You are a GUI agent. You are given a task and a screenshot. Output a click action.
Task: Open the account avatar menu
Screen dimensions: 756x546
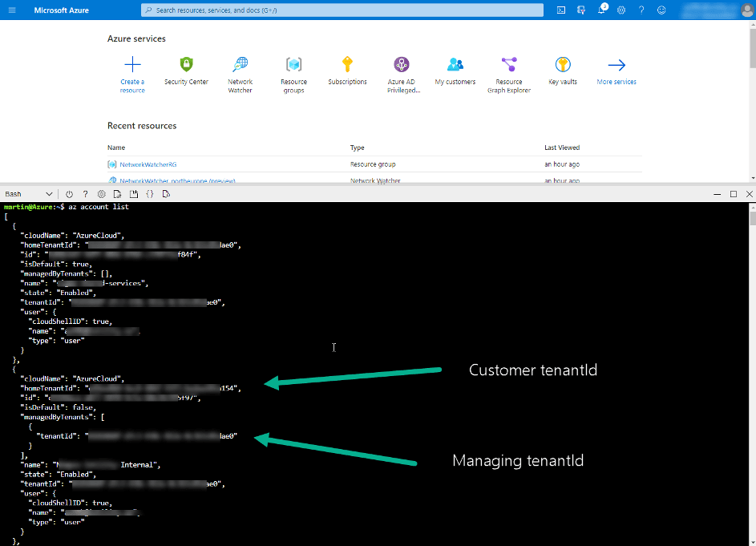click(747, 10)
